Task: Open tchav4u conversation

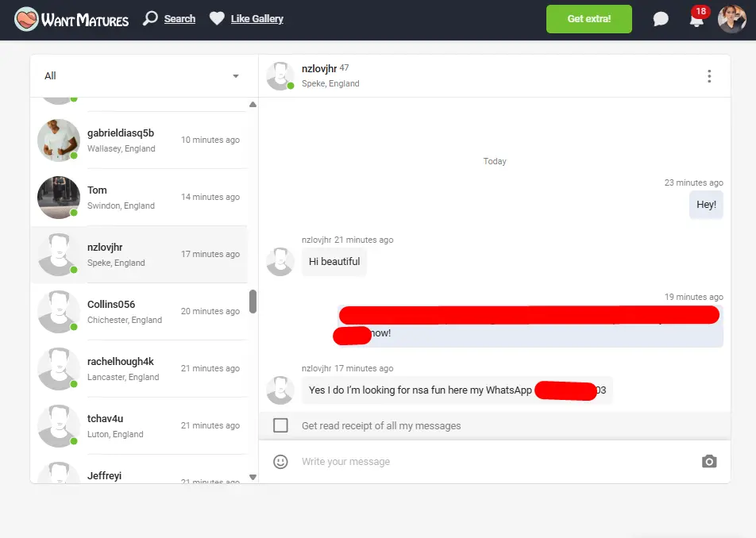Action: pos(139,426)
